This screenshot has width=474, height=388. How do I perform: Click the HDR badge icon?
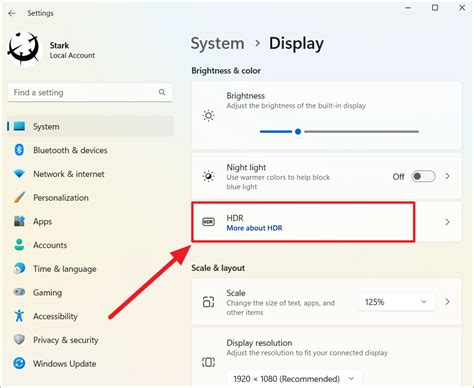coord(209,222)
